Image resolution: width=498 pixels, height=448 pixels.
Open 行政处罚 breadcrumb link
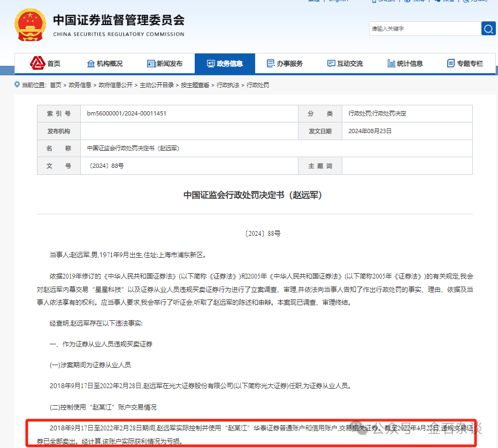coord(258,85)
